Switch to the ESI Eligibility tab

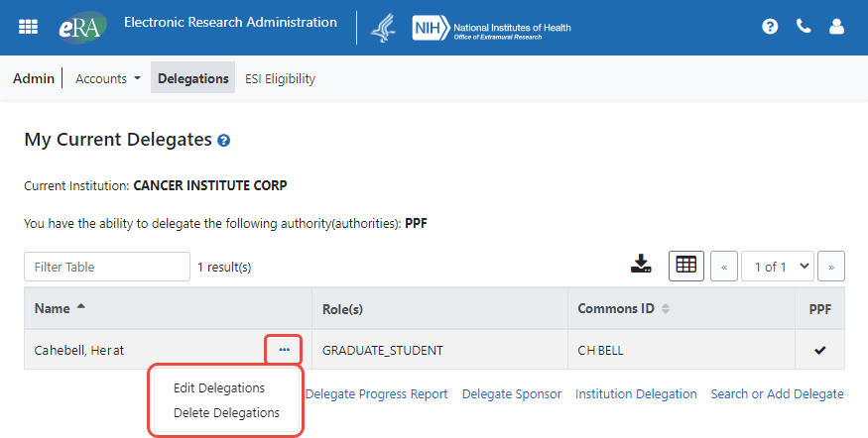pos(280,78)
